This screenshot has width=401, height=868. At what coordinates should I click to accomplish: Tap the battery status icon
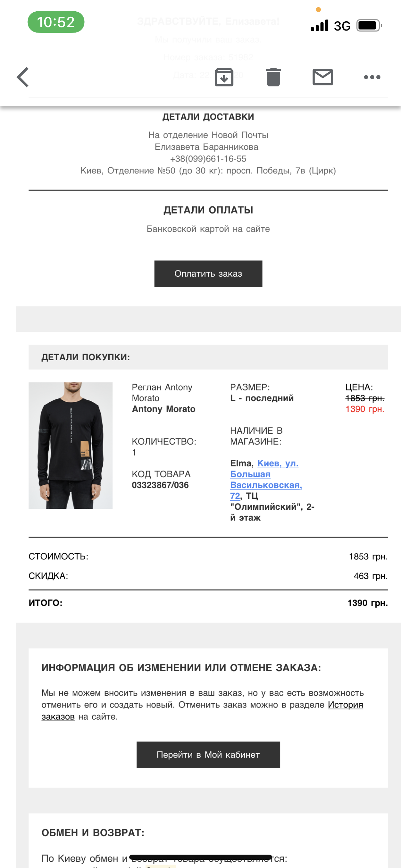pyautogui.click(x=369, y=26)
